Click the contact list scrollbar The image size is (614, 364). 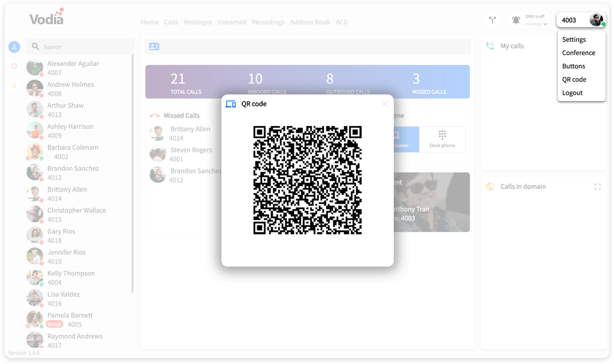click(132, 174)
